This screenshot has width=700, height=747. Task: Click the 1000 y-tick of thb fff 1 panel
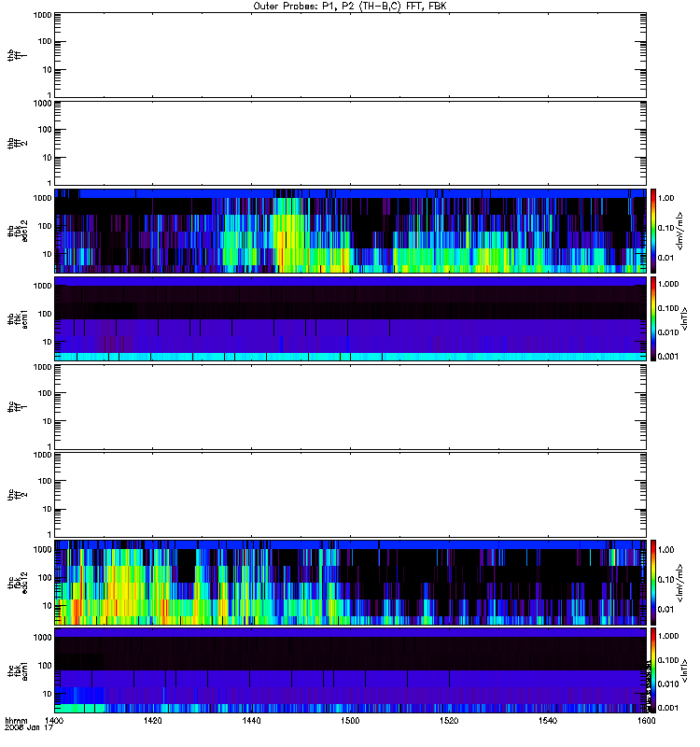42,15
